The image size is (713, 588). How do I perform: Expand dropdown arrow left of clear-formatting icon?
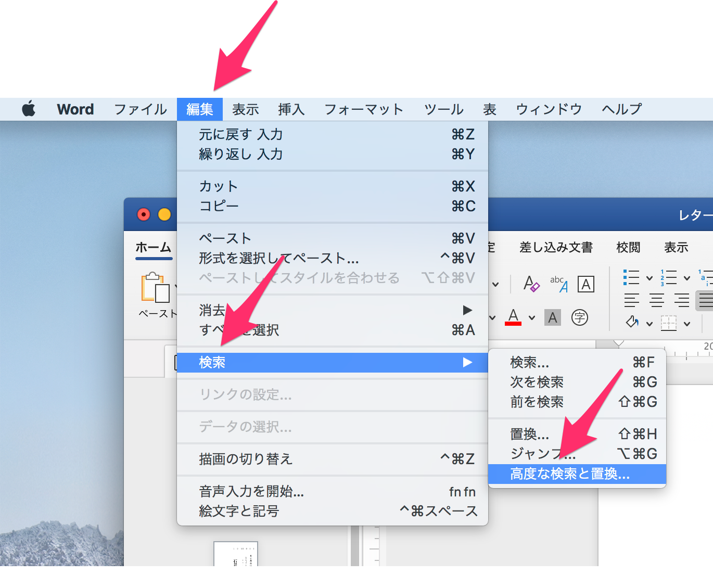(495, 284)
